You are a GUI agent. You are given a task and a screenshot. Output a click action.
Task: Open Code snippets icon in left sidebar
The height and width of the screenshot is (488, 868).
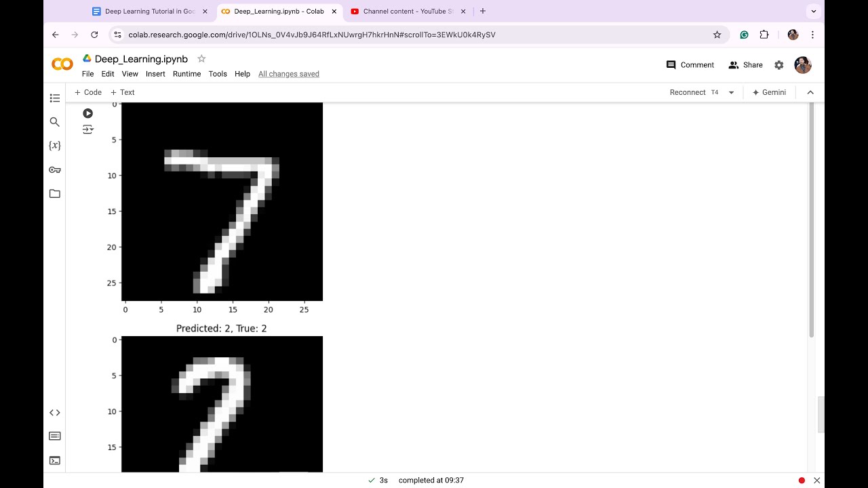(55, 413)
